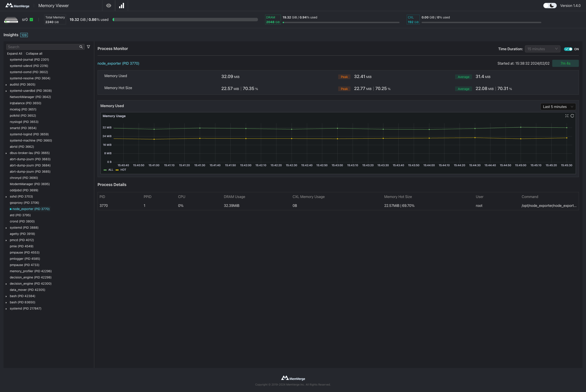Expand the systemd-userdbd (PID 3608) node
586x392 pixels.
click(6, 91)
